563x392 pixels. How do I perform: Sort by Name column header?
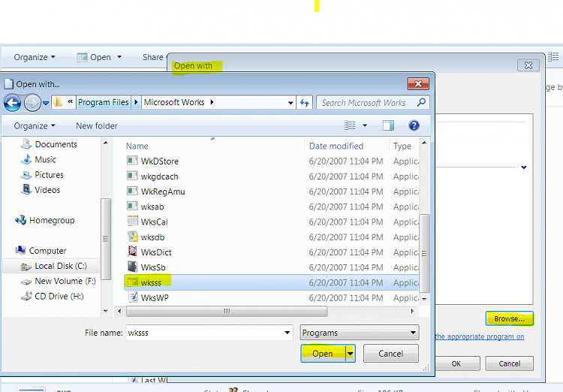[137, 146]
